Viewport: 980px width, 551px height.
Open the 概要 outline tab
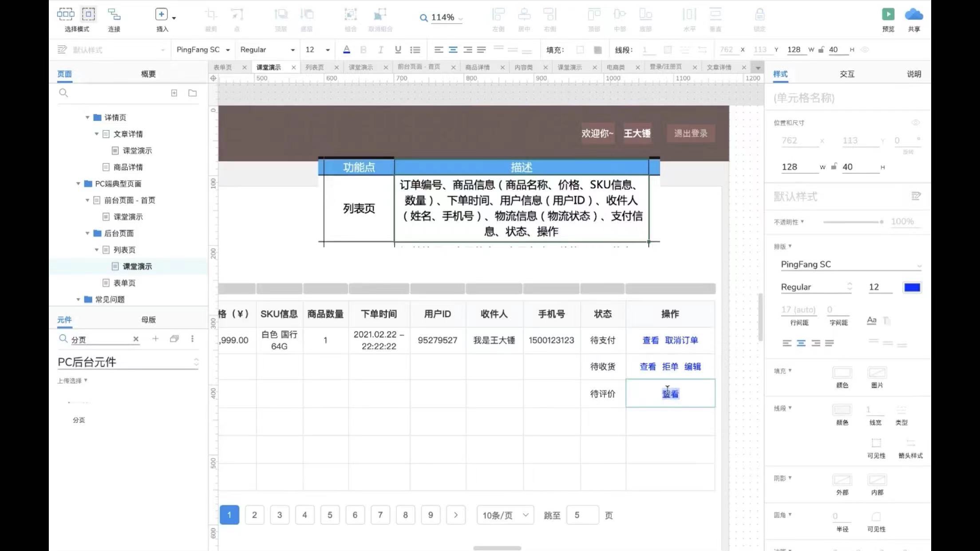(148, 74)
